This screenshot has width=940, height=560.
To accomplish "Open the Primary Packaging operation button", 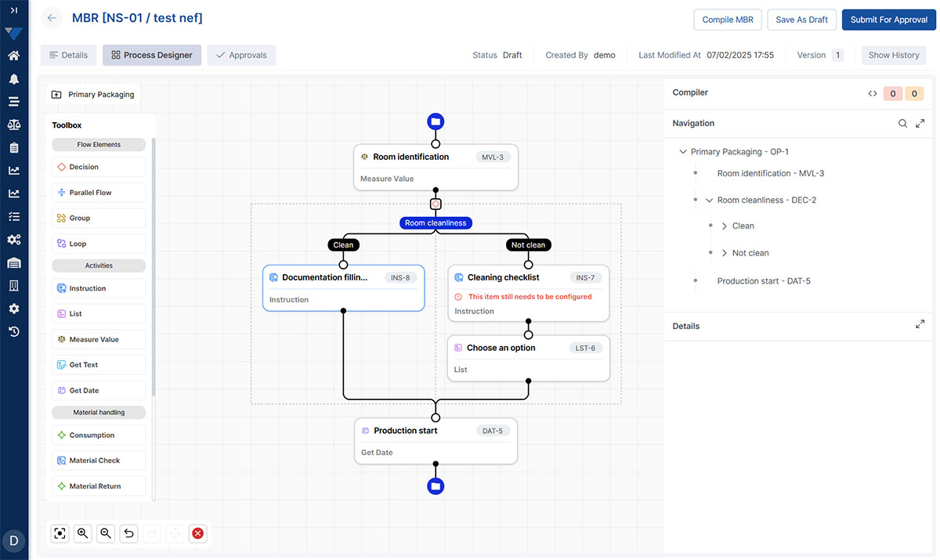I will [x=93, y=95].
